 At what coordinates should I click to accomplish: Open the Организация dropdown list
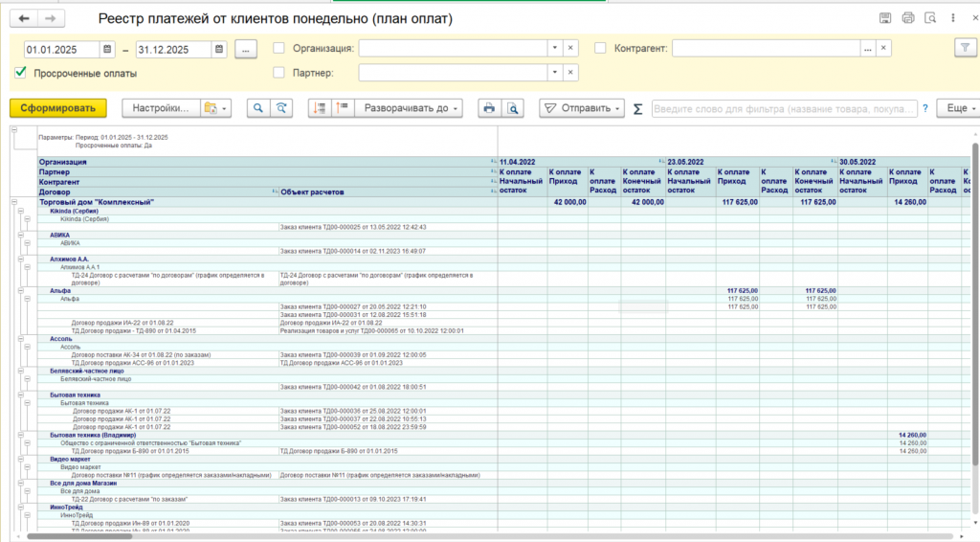[554, 48]
